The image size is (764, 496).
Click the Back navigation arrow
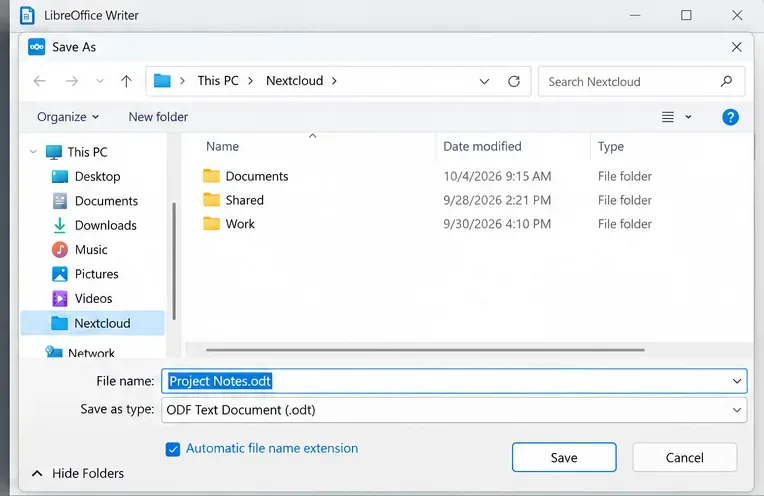39,81
